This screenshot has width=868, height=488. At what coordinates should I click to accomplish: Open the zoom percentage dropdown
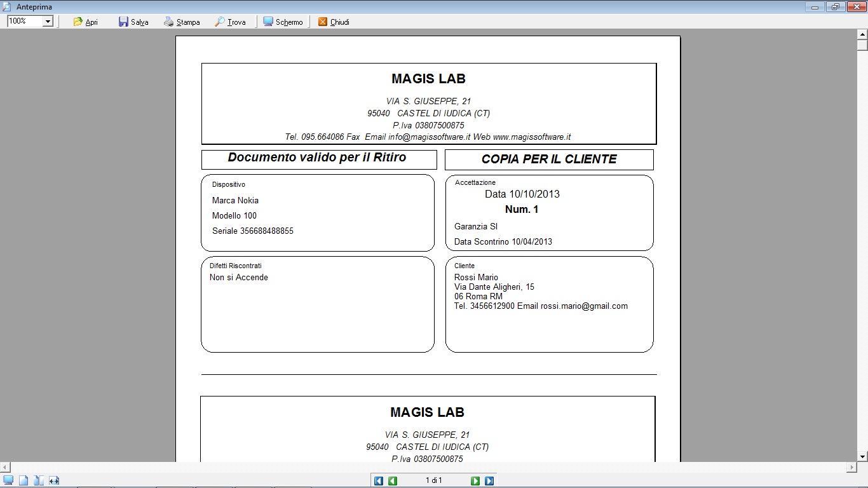pos(48,21)
